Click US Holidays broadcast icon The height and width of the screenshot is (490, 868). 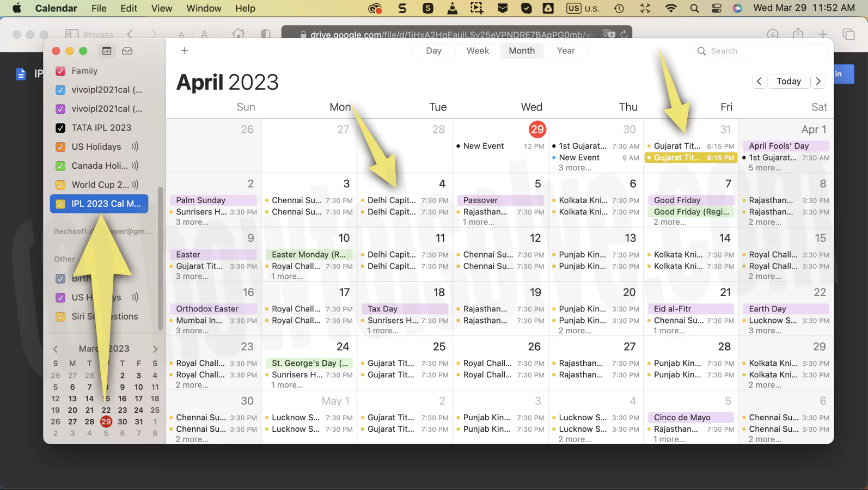click(135, 146)
